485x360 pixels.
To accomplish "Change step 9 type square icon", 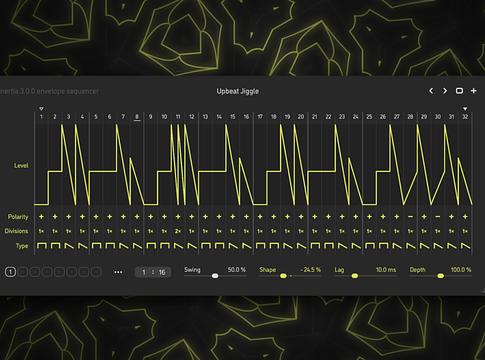I will pos(151,246).
